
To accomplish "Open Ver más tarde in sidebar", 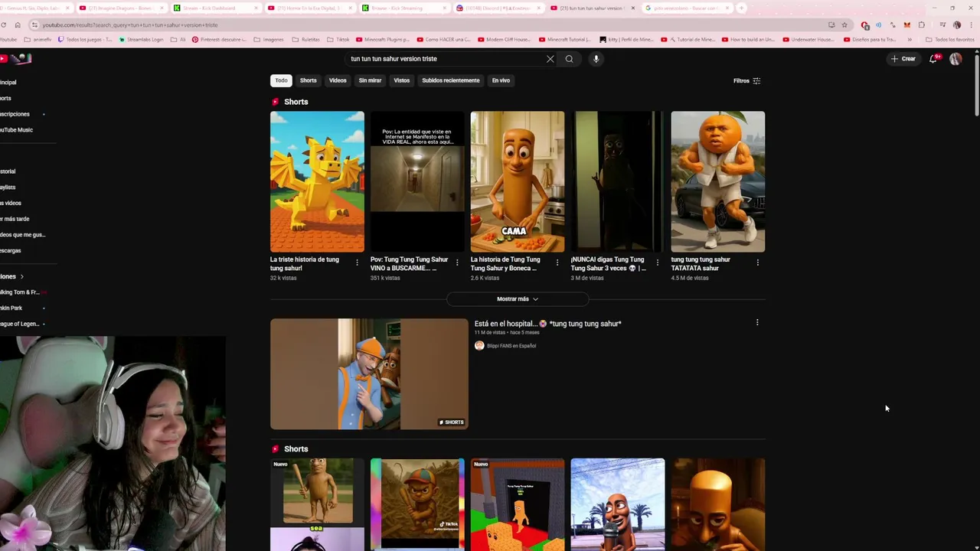I will [15, 219].
